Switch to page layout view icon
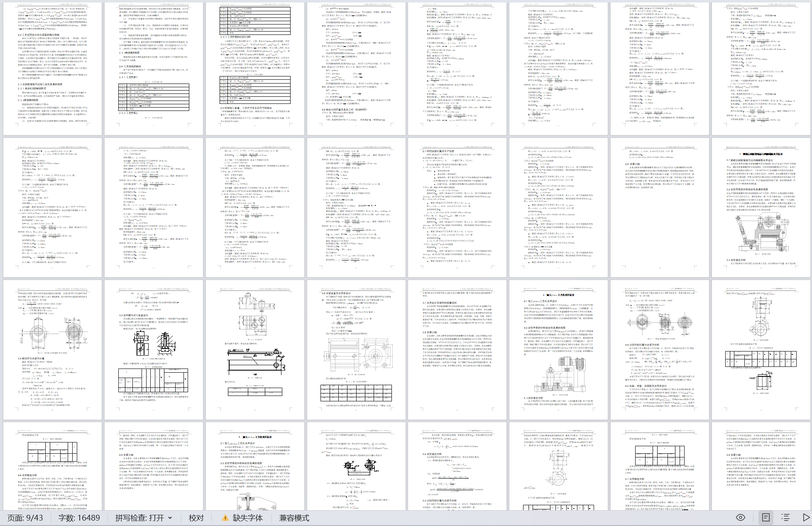Viewport: 812px width, 526px height. tap(766, 517)
